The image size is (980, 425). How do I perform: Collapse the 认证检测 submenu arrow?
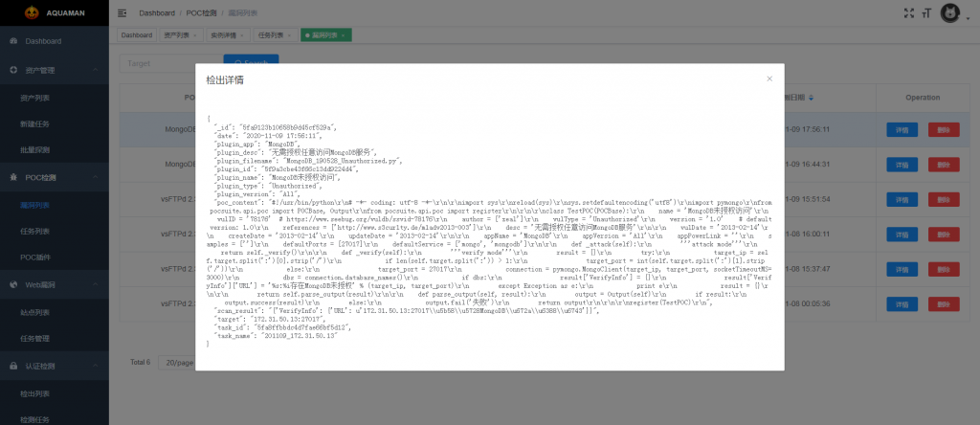coord(95,366)
